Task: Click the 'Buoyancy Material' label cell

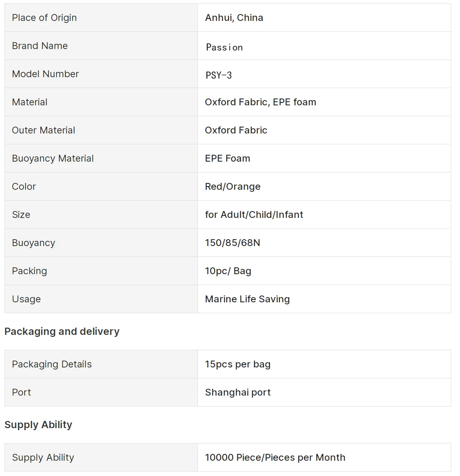Action: 53,158
